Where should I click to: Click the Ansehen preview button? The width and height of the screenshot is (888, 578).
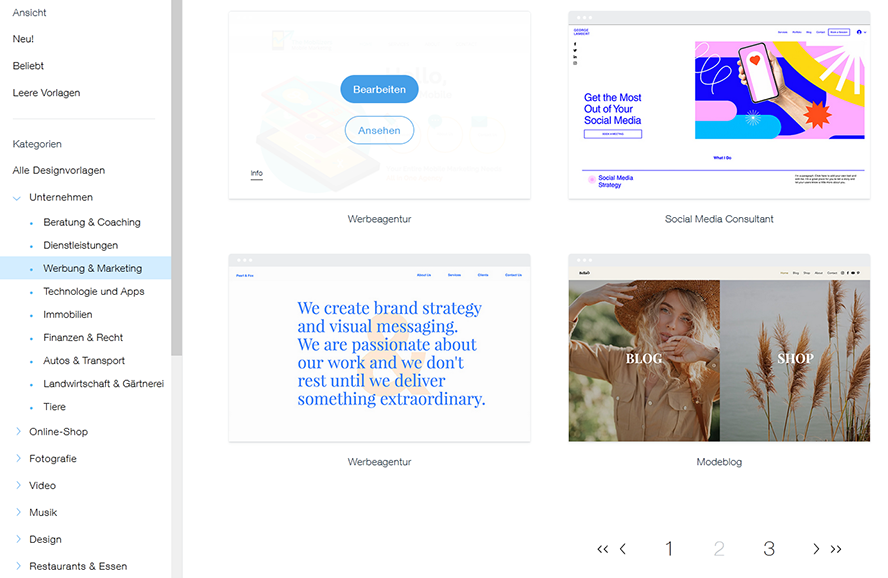tap(379, 130)
